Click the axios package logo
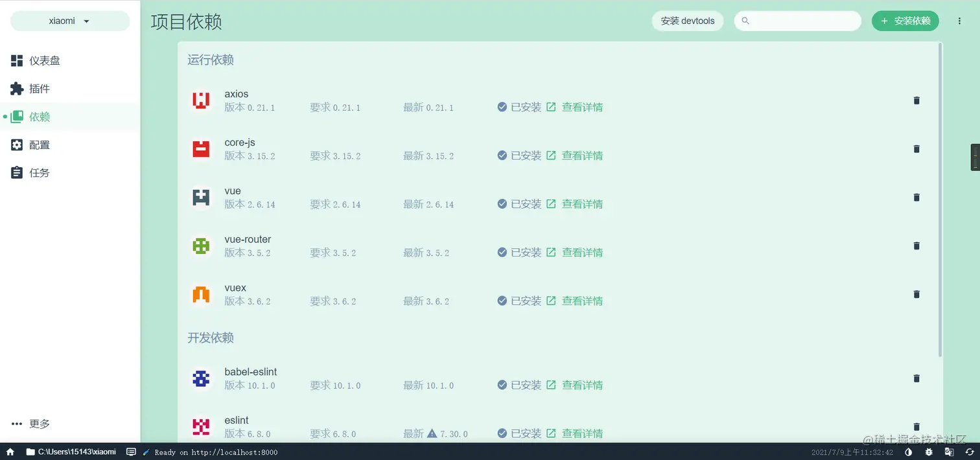Viewport: 980px width, 460px height. tap(201, 100)
